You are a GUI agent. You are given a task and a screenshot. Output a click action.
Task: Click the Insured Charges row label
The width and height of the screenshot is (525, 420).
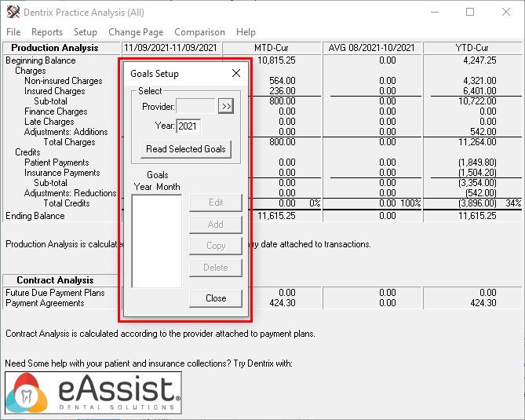(x=55, y=91)
